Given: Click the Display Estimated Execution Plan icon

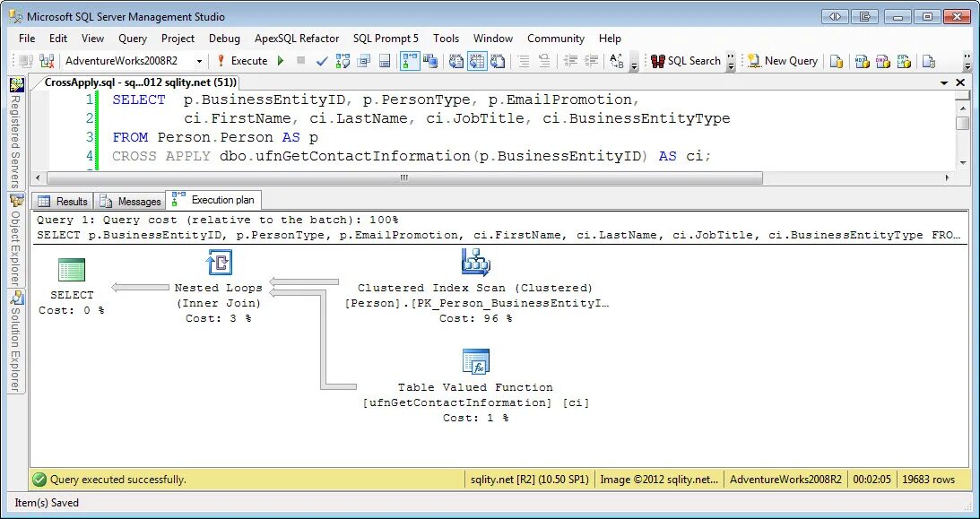Looking at the screenshot, I should click(344, 61).
